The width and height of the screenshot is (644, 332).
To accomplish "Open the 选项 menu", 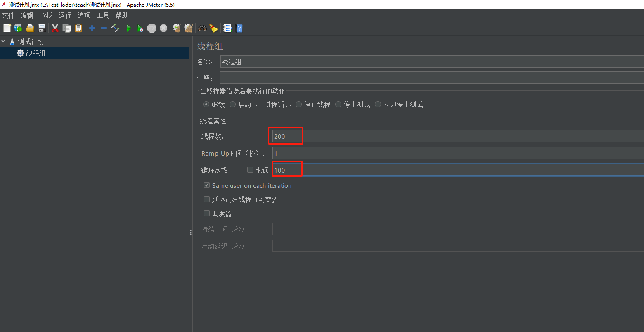I will [84, 15].
